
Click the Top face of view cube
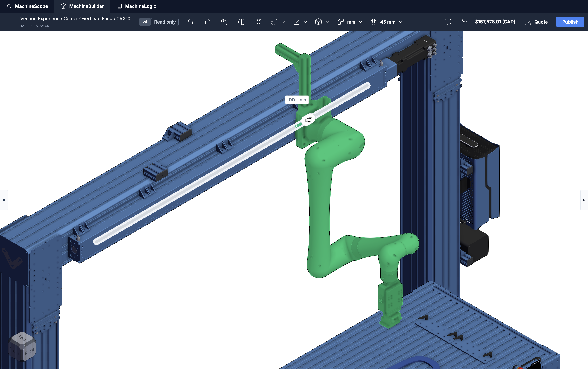pyautogui.click(x=22, y=338)
